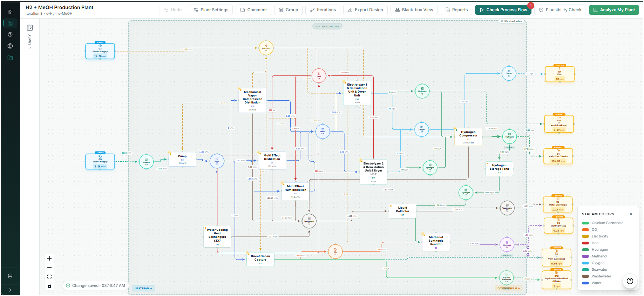Run Check Process Flow

[x=503, y=10]
